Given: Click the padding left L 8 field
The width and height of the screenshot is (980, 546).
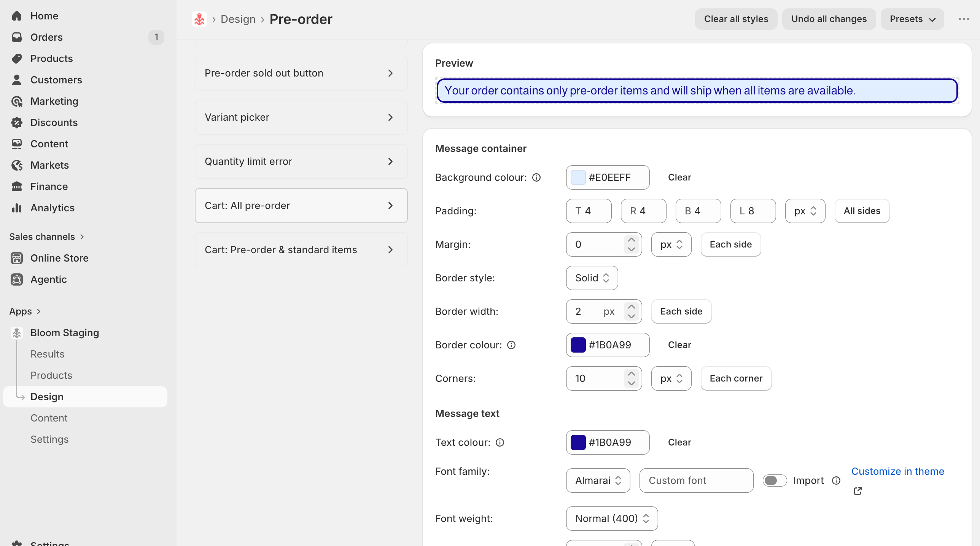Looking at the screenshot, I should [x=753, y=211].
